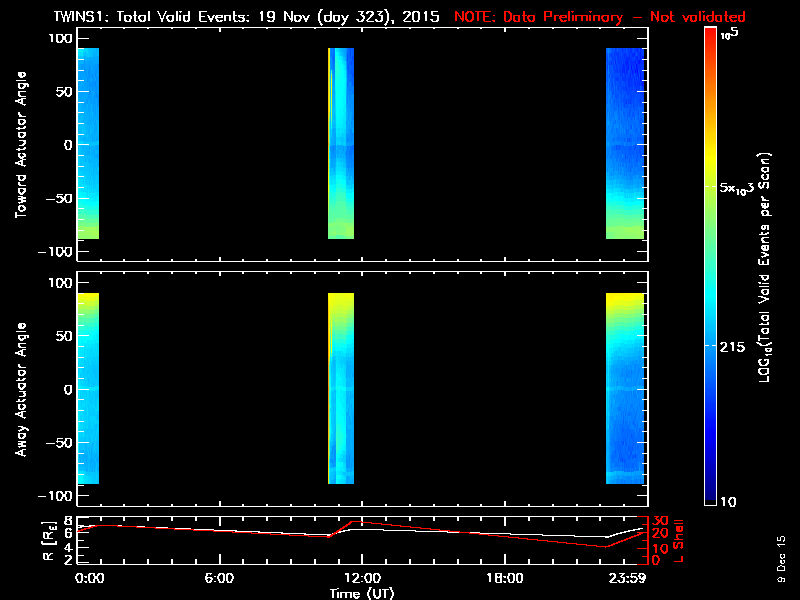Click the 18:00 time tick label
The image size is (800, 600).
point(504,578)
